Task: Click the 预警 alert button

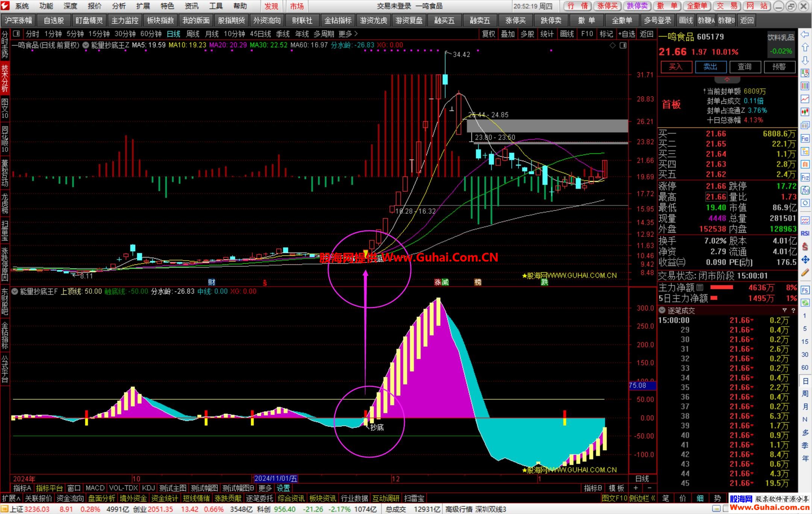Action: tap(779, 67)
